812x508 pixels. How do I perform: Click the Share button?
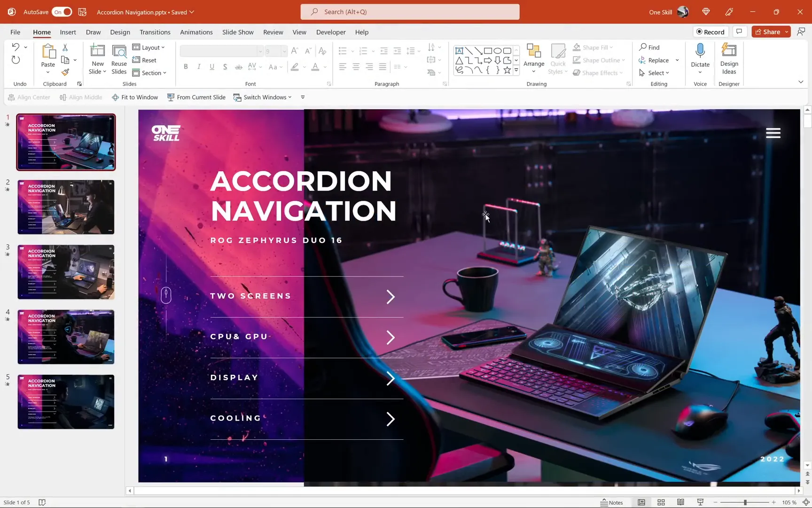click(x=767, y=32)
